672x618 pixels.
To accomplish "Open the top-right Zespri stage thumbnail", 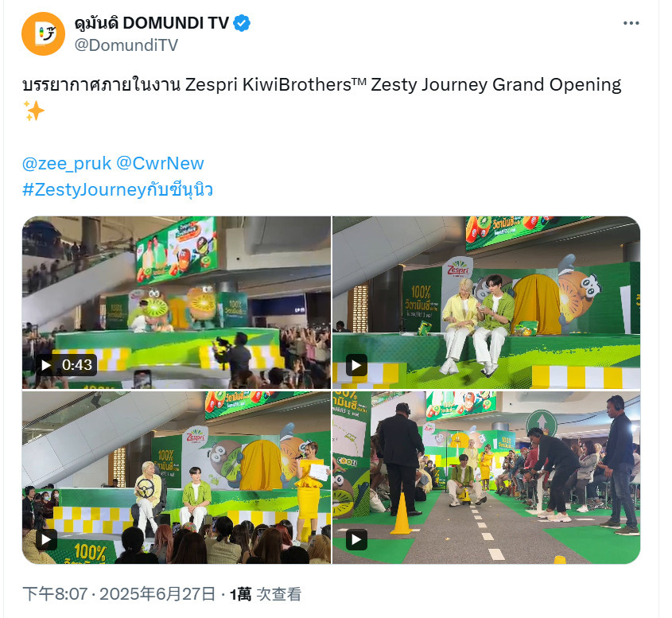I will (x=487, y=302).
